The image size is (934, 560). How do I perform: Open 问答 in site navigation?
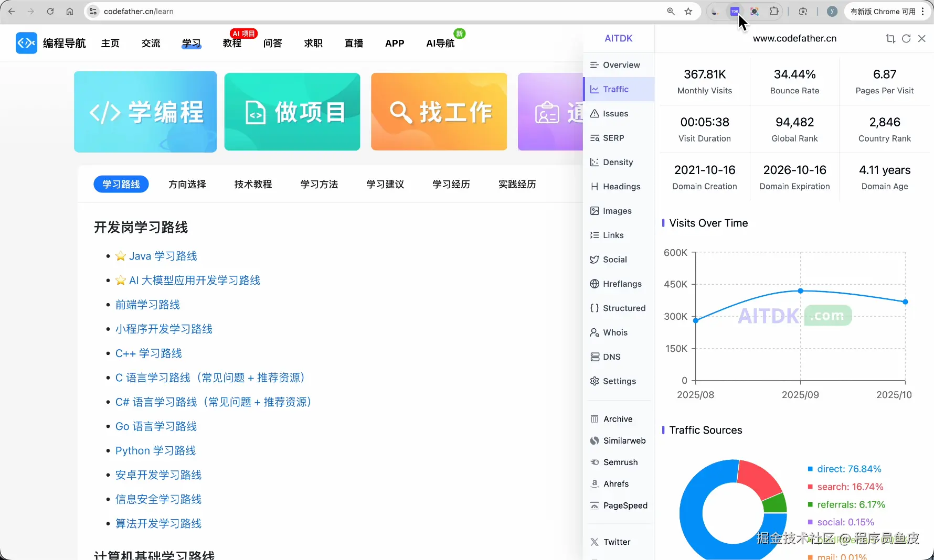pyautogui.click(x=273, y=43)
